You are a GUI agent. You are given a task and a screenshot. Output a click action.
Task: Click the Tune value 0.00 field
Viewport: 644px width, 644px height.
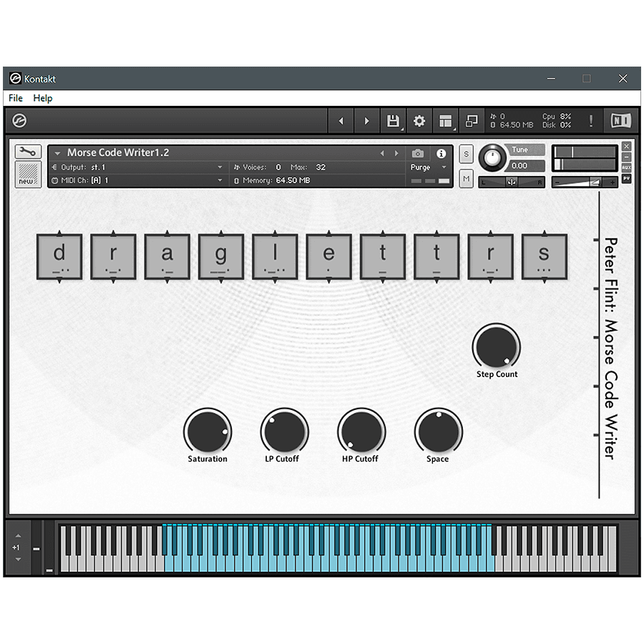pyautogui.click(x=526, y=165)
